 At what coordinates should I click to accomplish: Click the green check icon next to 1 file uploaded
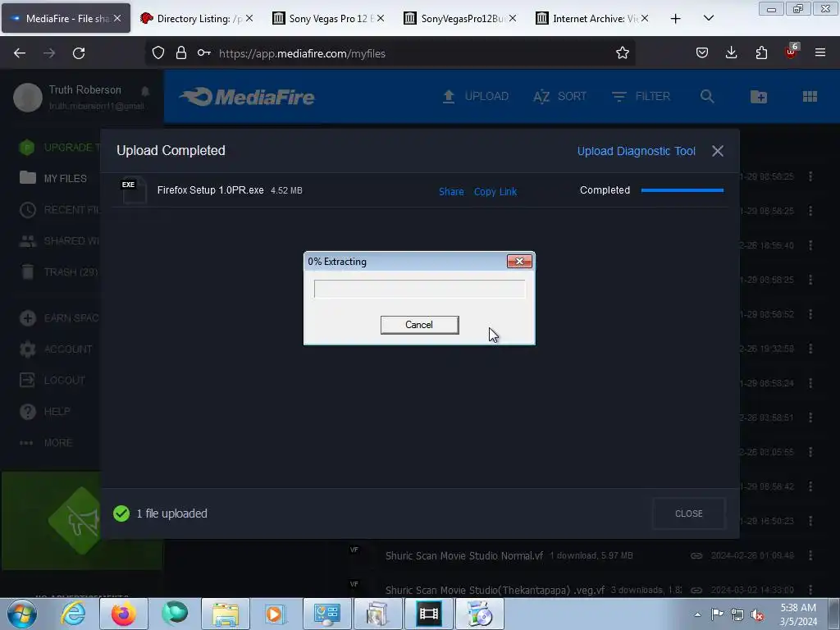pyautogui.click(x=121, y=514)
